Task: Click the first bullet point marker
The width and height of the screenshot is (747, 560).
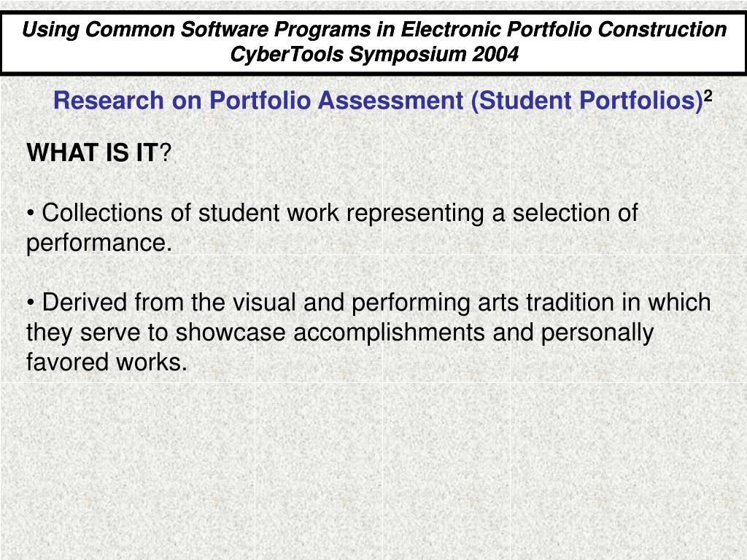Action: tap(31, 214)
